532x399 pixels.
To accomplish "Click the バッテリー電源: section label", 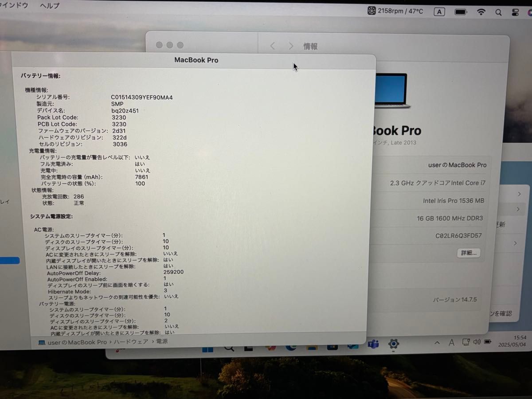I will pyautogui.click(x=57, y=304).
